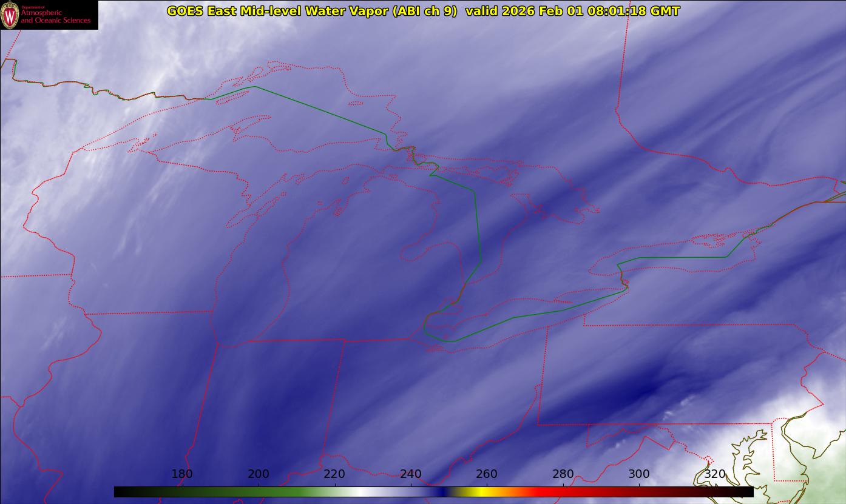
Task: Select the 200 label on the colorbar
Action: pos(259,474)
